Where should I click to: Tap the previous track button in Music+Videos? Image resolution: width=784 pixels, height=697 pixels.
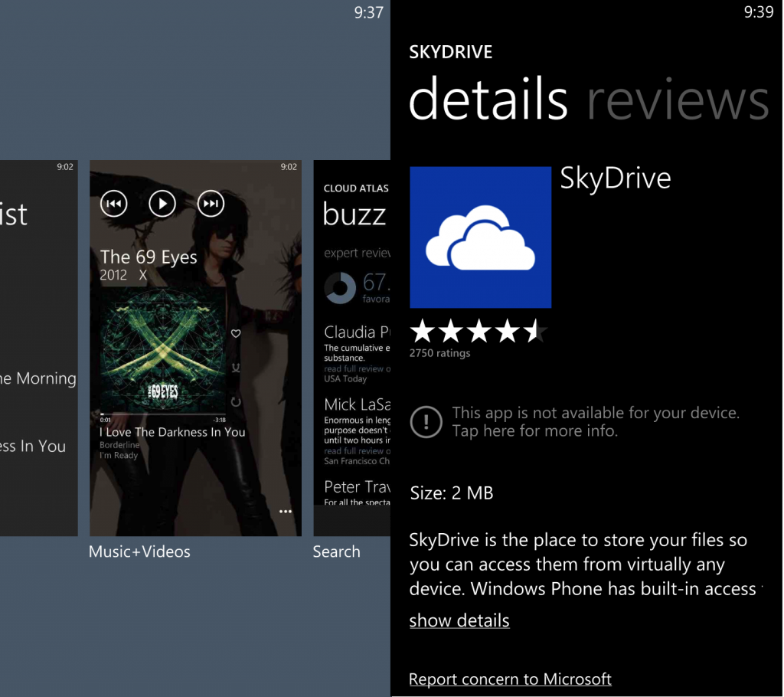click(x=113, y=204)
